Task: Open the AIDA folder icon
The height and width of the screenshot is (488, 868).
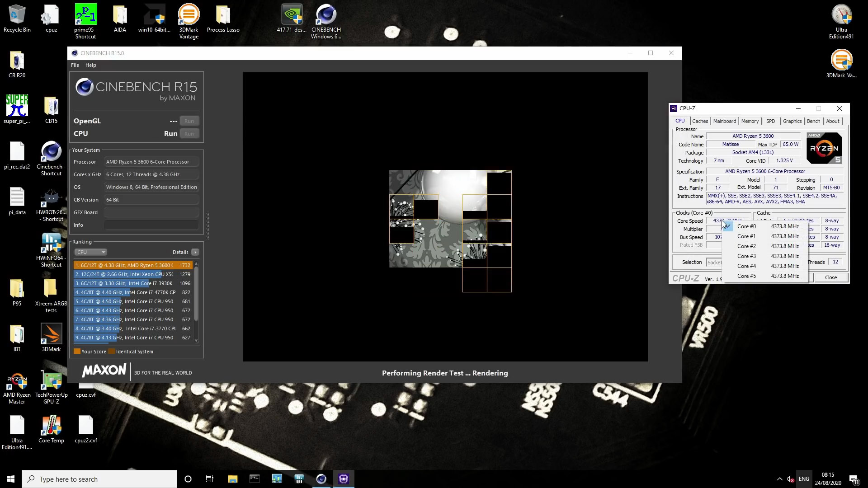Action: click(x=120, y=18)
